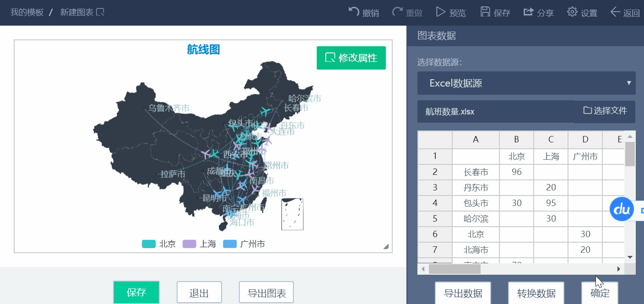Image resolution: width=644 pixels, height=304 pixels.
Task: Select spreadsheet cell A2 containing 长春市
Action: (476, 172)
